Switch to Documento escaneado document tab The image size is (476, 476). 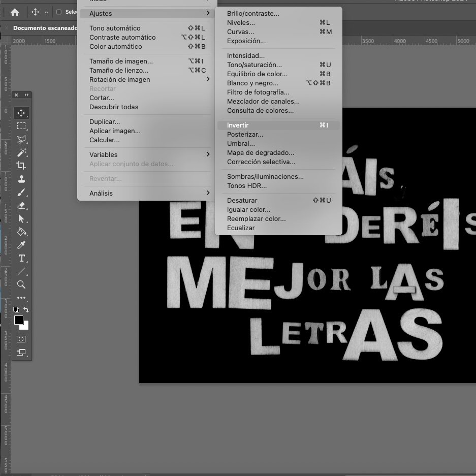(45, 28)
